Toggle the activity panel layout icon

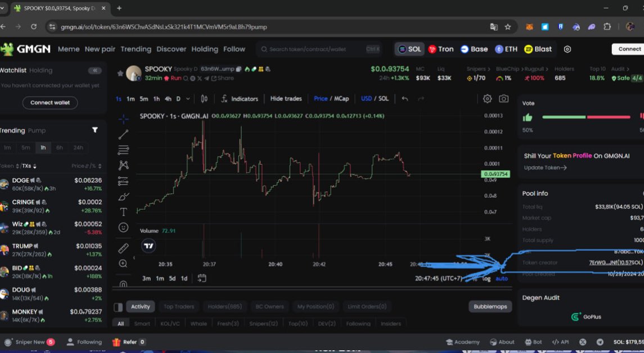pos(118,306)
